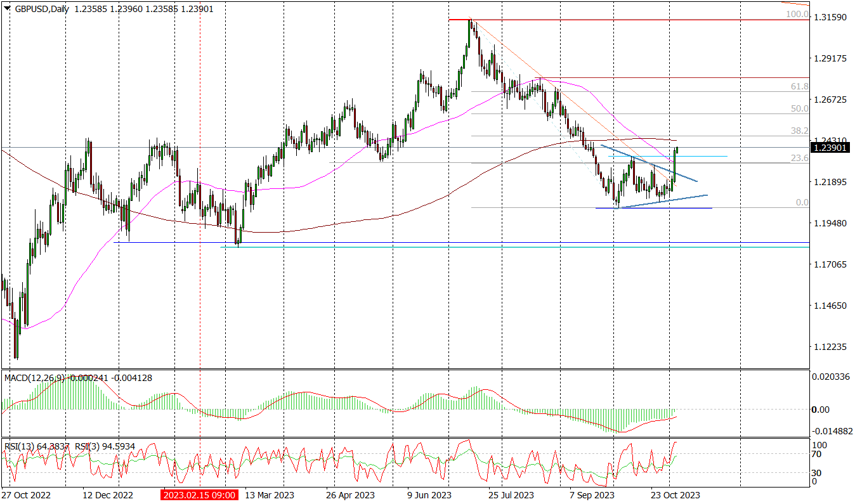Click the MACD zero level 0.00 label
This screenshot has width=855, height=504.
tap(821, 410)
